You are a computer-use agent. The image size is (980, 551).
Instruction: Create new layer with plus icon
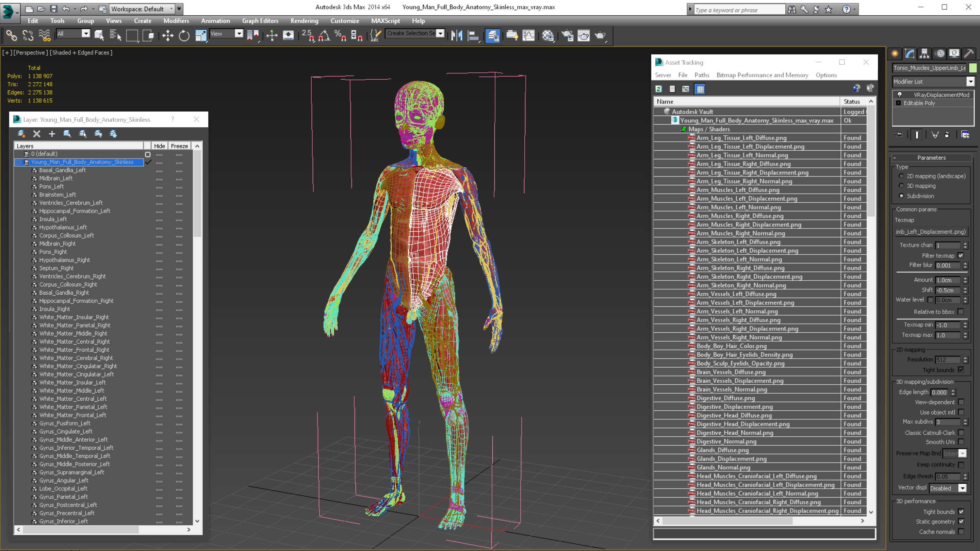click(x=52, y=134)
